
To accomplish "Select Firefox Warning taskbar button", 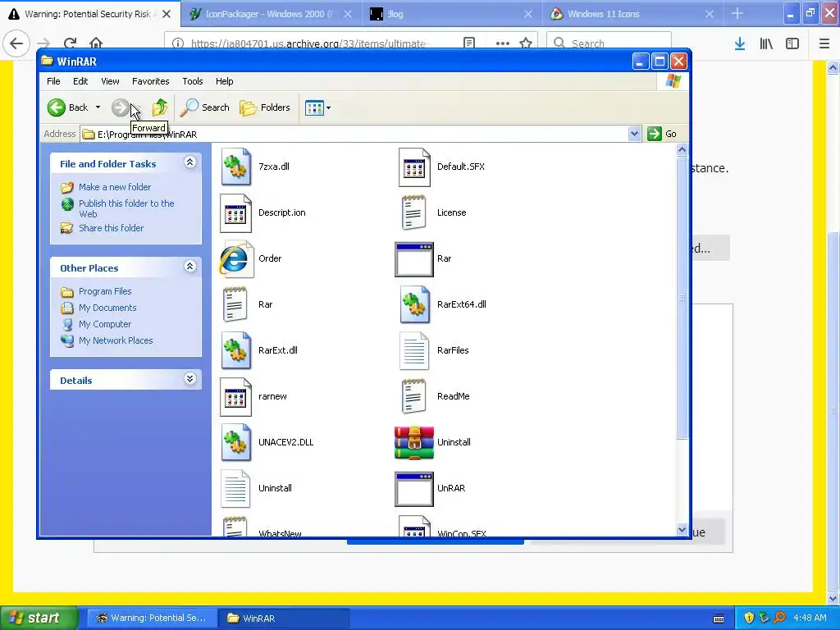I will point(152,619).
